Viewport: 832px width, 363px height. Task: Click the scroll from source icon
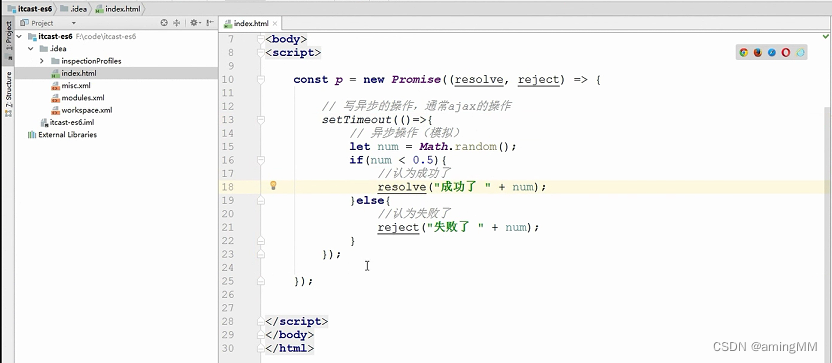click(x=164, y=23)
